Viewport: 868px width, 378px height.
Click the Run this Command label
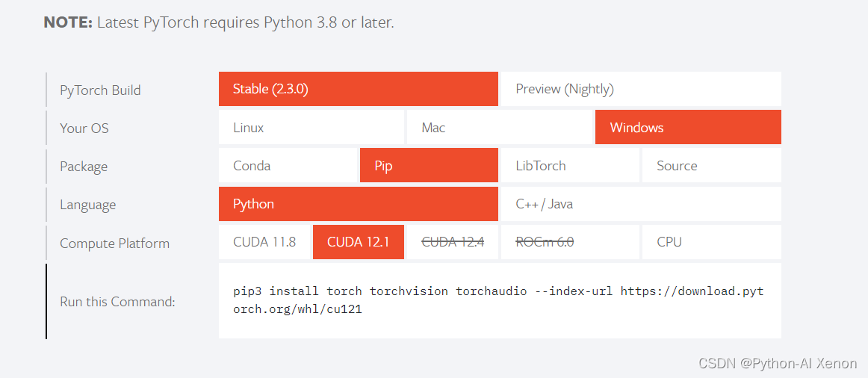click(117, 303)
